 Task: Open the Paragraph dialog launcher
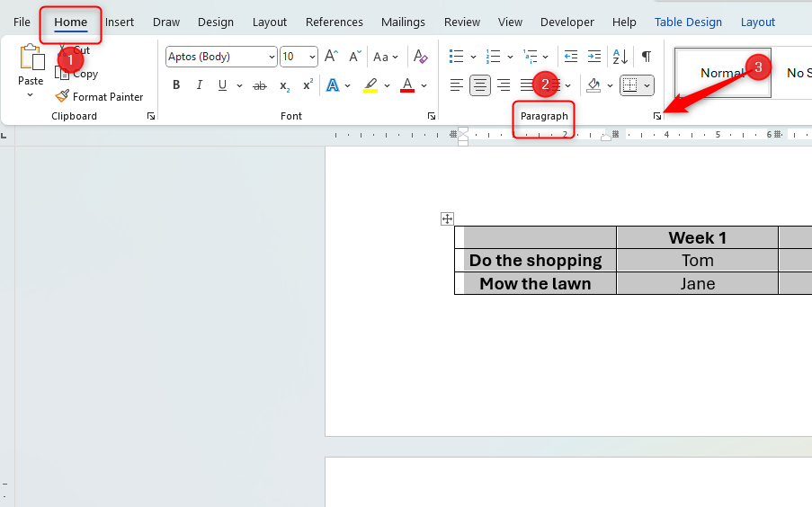tap(657, 117)
